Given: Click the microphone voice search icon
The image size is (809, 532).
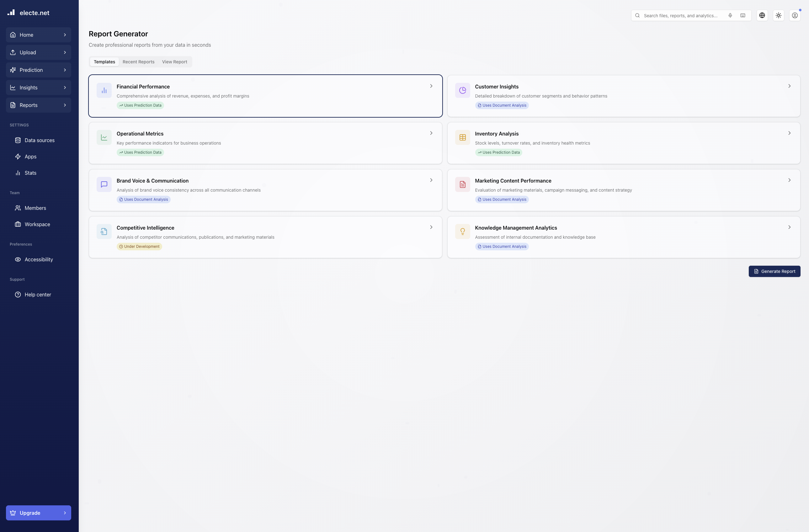Looking at the screenshot, I should [x=730, y=16].
